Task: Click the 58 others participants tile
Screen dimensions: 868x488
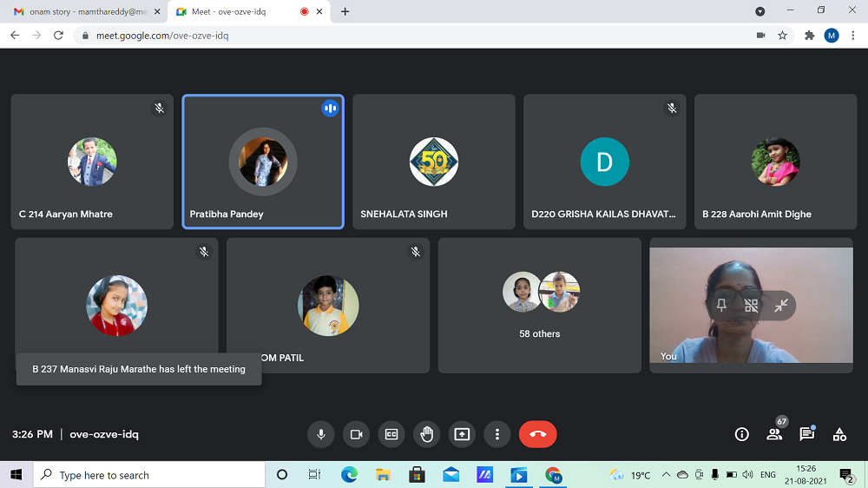Action: click(539, 306)
